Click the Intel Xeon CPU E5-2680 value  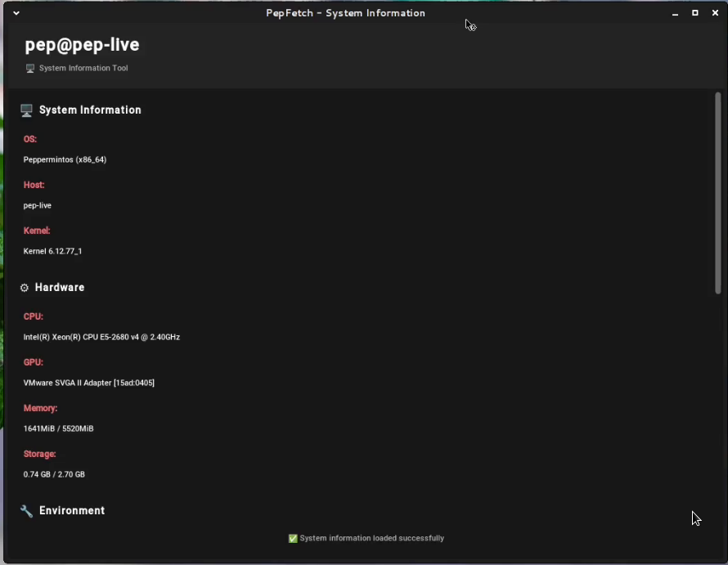(101, 337)
